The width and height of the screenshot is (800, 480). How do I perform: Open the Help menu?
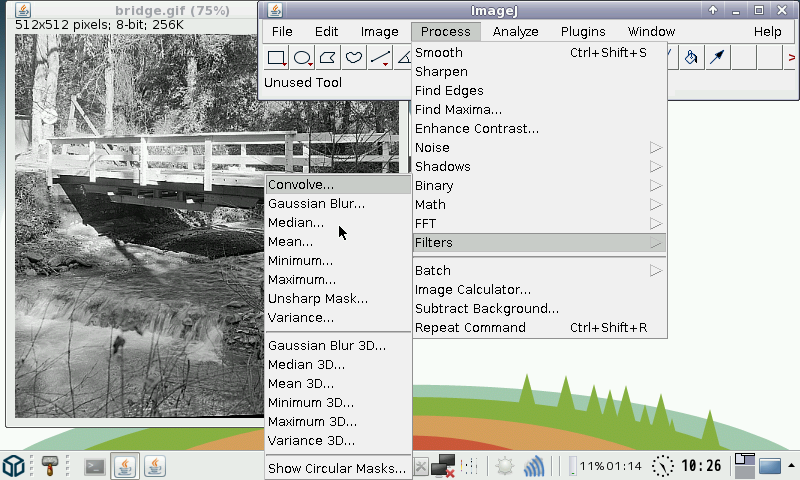[767, 32]
